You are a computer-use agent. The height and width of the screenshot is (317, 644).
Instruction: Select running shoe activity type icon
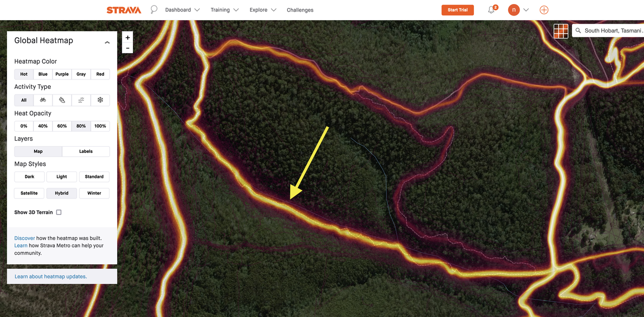(x=62, y=100)
